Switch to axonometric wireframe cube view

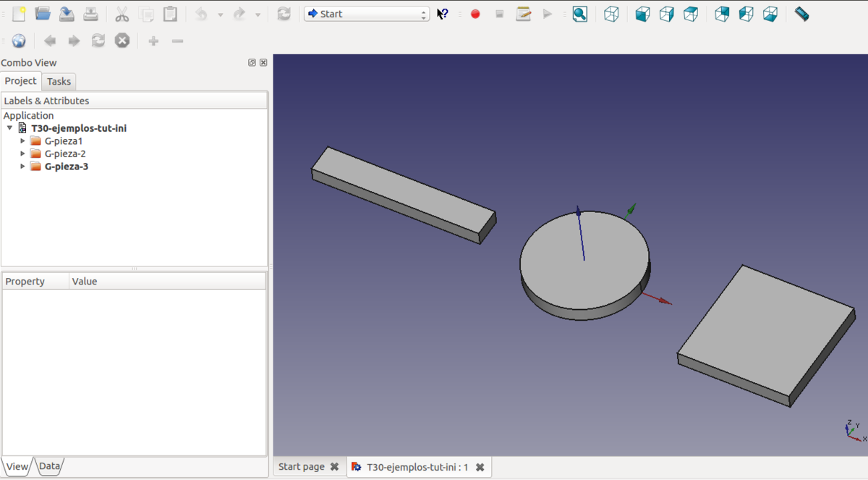coord(611,14)
